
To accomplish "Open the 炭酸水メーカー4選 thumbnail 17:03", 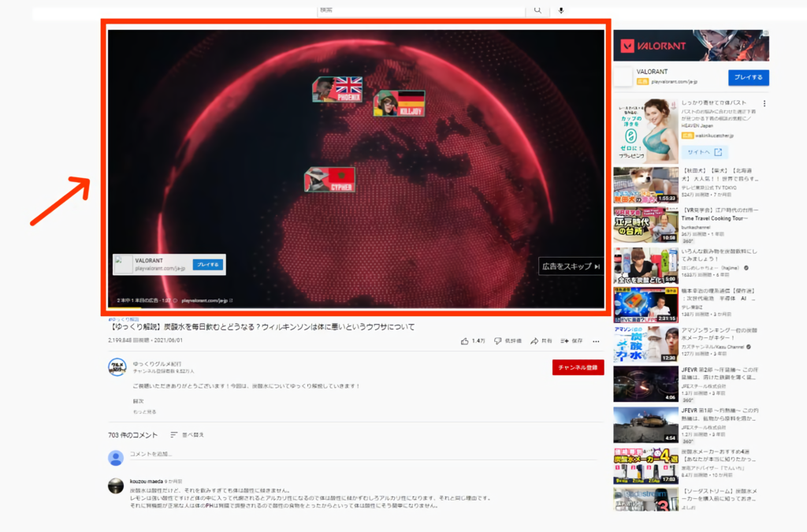I will point(646,466).
